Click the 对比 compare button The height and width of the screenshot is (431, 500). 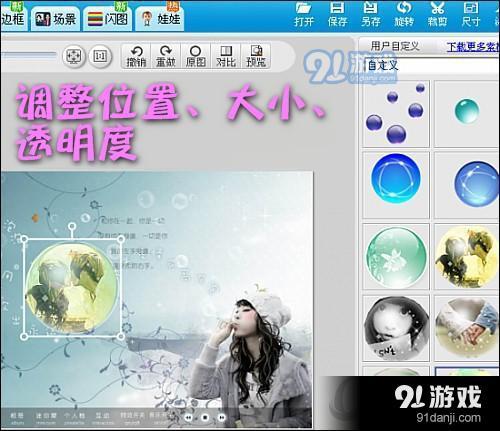[226, 56]
